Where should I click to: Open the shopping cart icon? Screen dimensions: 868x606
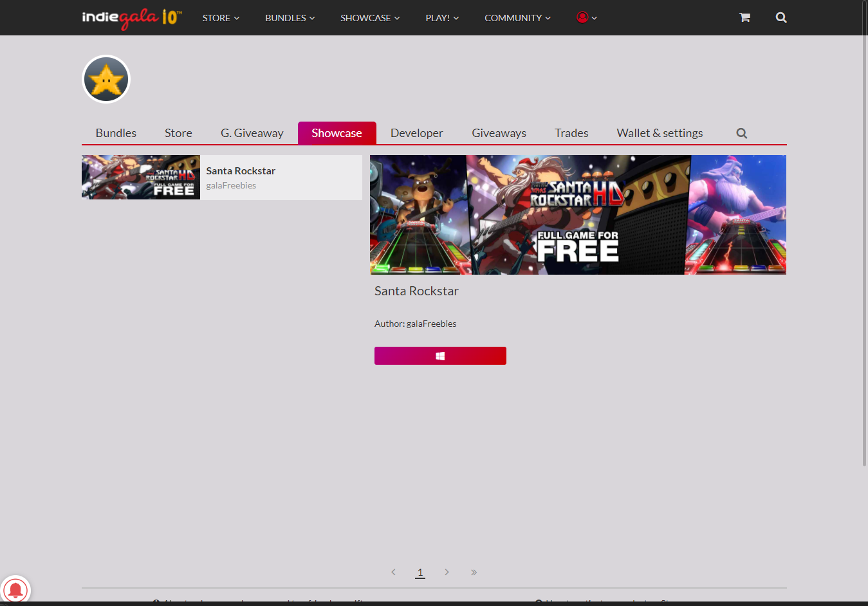coord(744,17)
